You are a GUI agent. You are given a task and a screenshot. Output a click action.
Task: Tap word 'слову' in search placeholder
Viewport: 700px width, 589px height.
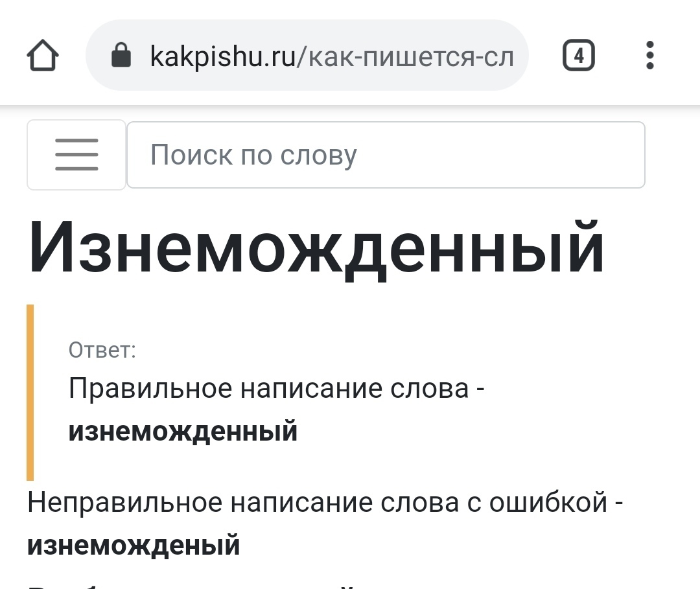[x=319, y=156]
